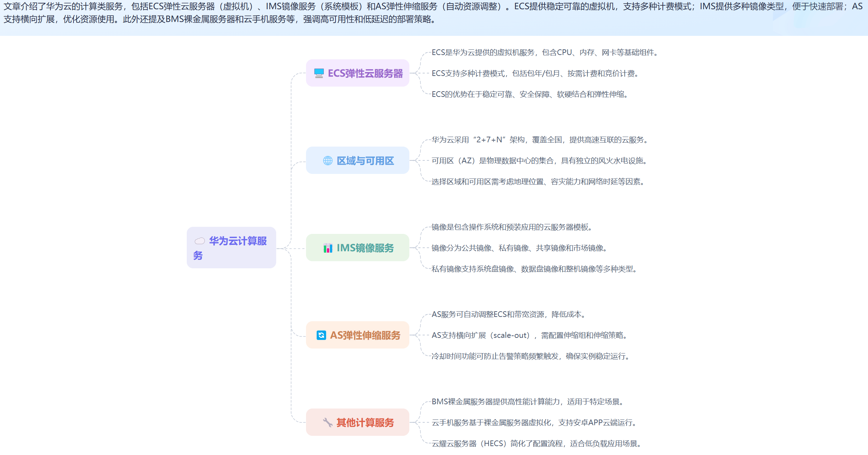This screenshot has width=868, height=455.
Task: Click the leaf about 2+7+N 架构
Action: (x=540, y=140)
